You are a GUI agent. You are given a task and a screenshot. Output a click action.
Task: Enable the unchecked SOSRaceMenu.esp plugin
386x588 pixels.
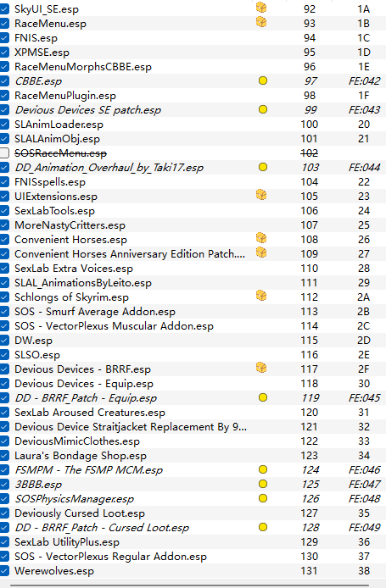coord(4,153)
